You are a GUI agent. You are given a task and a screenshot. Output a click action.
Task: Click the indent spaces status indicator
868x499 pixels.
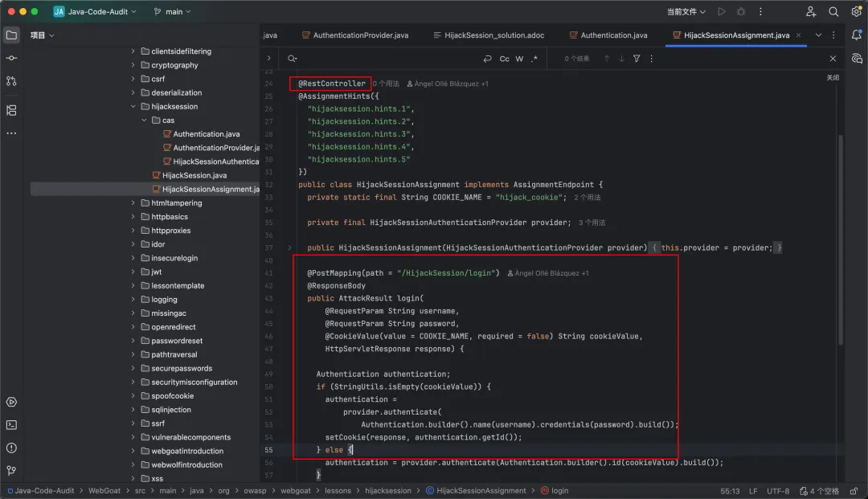(819, 491)
